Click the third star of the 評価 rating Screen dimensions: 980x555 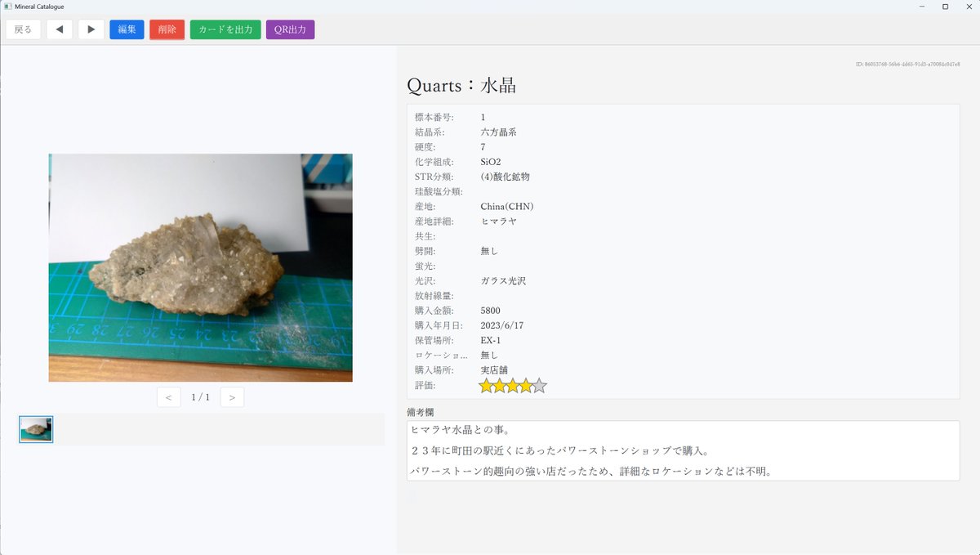click(512, 385)
